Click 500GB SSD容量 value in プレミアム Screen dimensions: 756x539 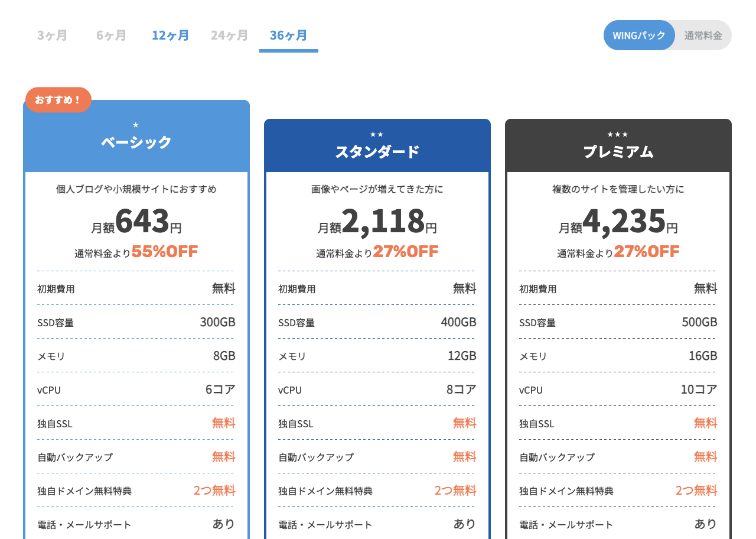point(699,322)
